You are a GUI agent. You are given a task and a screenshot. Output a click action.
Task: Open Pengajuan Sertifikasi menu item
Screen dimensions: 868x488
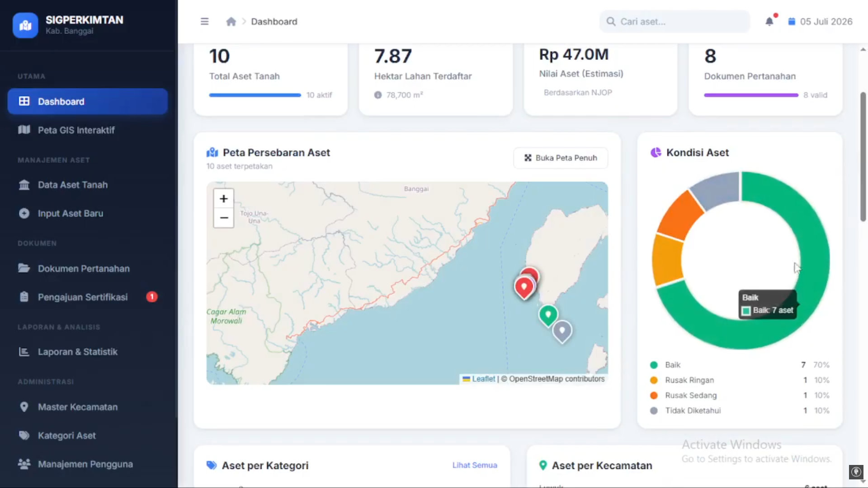[88, 297]
